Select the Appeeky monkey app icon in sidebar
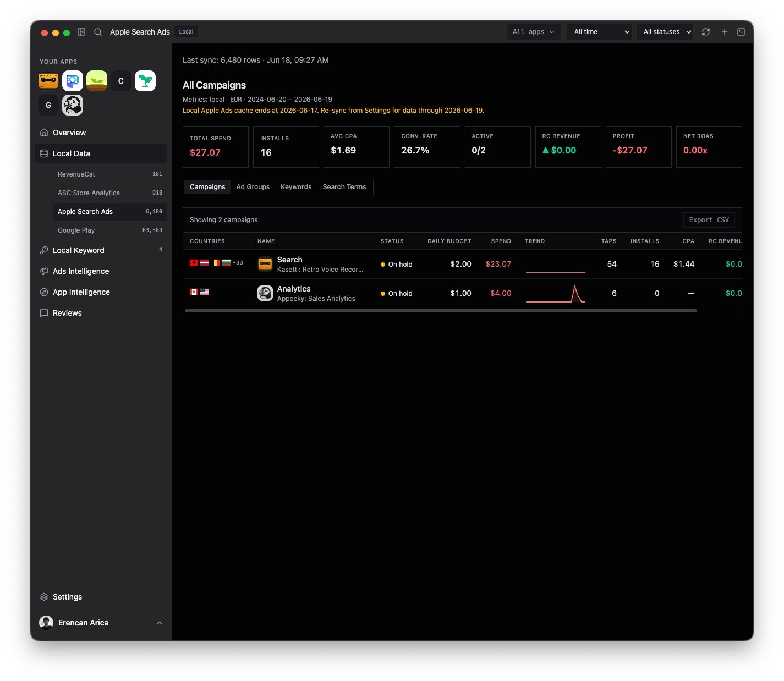 [x=73, y=105]
